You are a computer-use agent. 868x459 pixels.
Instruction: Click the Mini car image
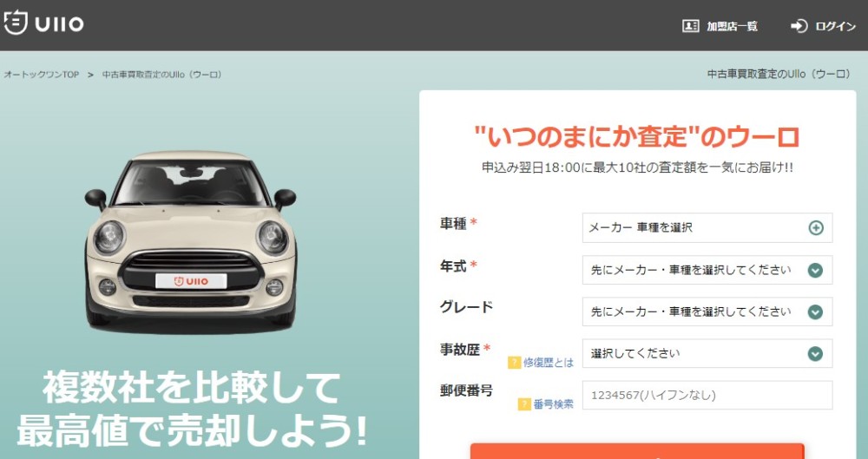pyautogui.click(x=190, y=241)
